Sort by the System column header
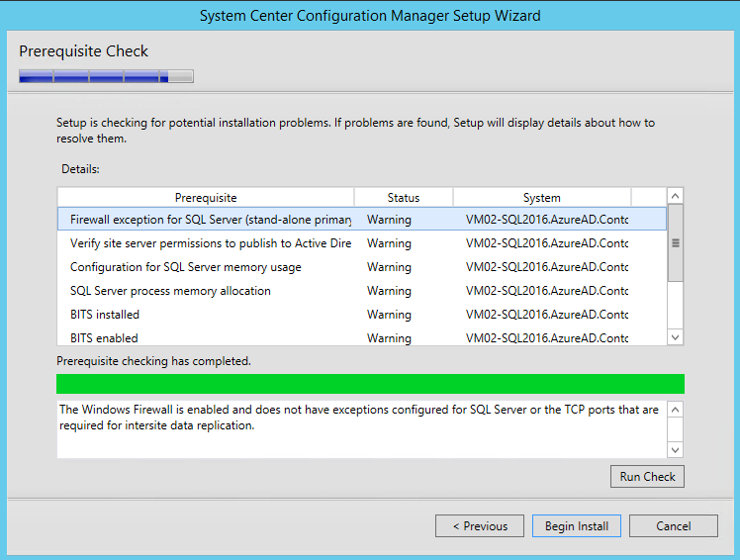Image resolution: width=740 pixels, height=560 pixels. tap(542, 197)
